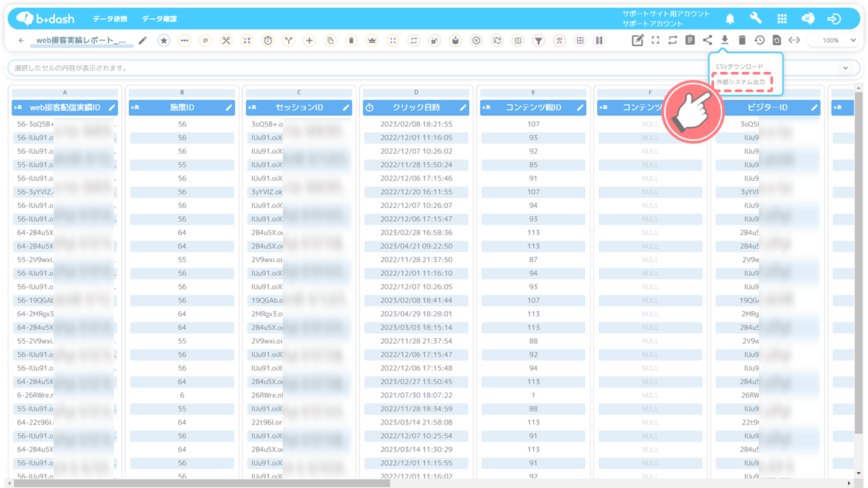The height and width of the screenshot is (488, 868).
Task: Click the b→dash logo
Action: click(45, 19)
